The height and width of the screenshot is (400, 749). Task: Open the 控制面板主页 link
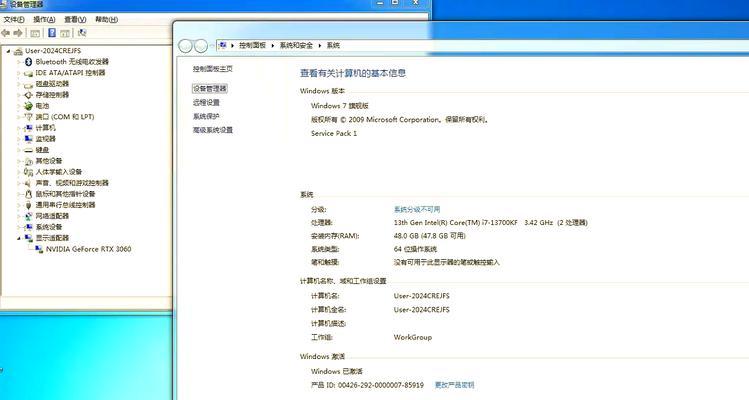coord(213,69)
